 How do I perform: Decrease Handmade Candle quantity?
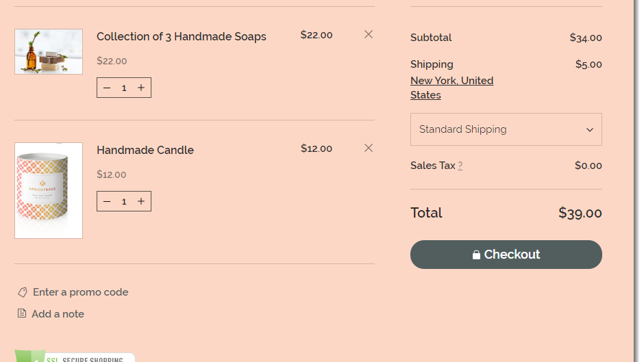coord(107,201)
